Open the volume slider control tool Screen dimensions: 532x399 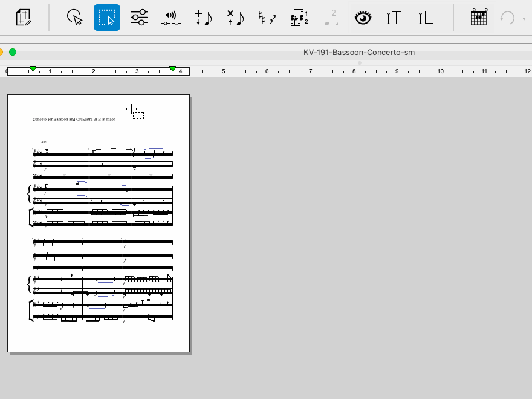pos(171,18)
